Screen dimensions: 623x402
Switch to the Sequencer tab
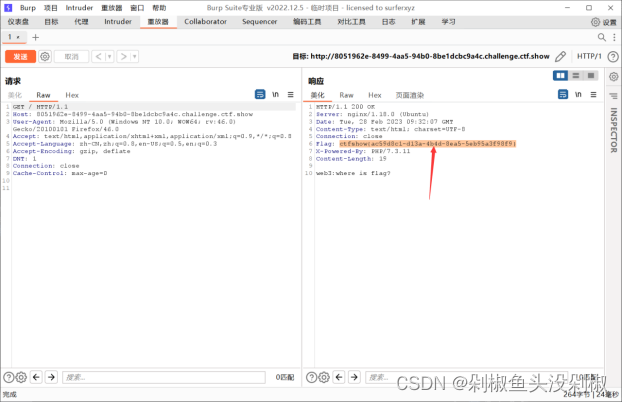[x=259, y=21]
